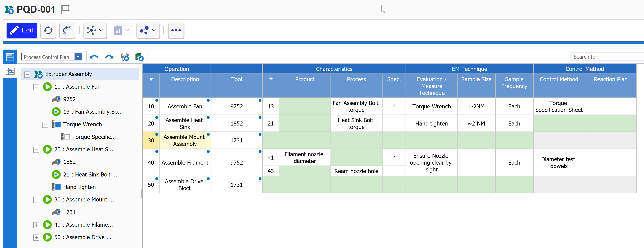The image size is (644, 248).
Task: Select the Assemble Mount Assembly description cell
Action: (185, 140)
